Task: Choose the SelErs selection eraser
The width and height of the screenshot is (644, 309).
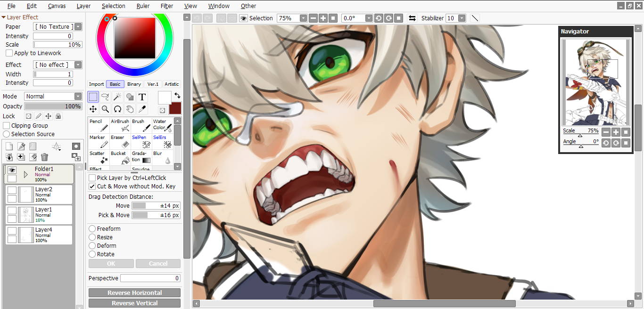Action: (x=162, y=141)
